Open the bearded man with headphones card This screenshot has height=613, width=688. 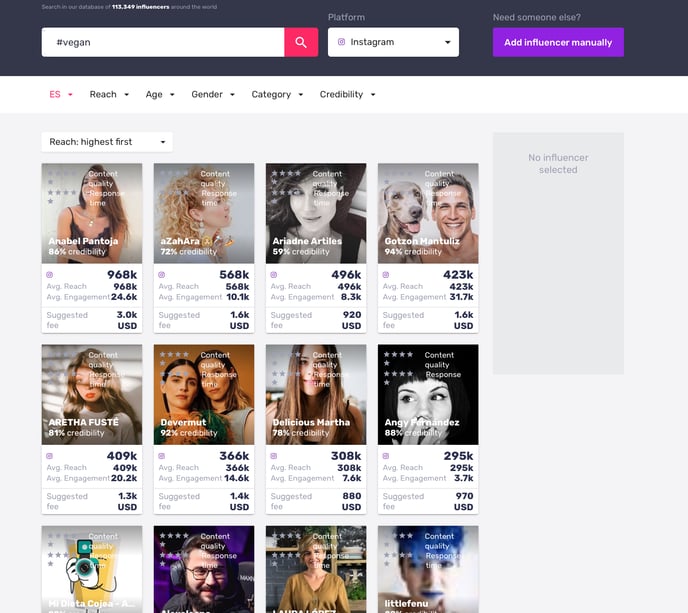tap(204, 569)
